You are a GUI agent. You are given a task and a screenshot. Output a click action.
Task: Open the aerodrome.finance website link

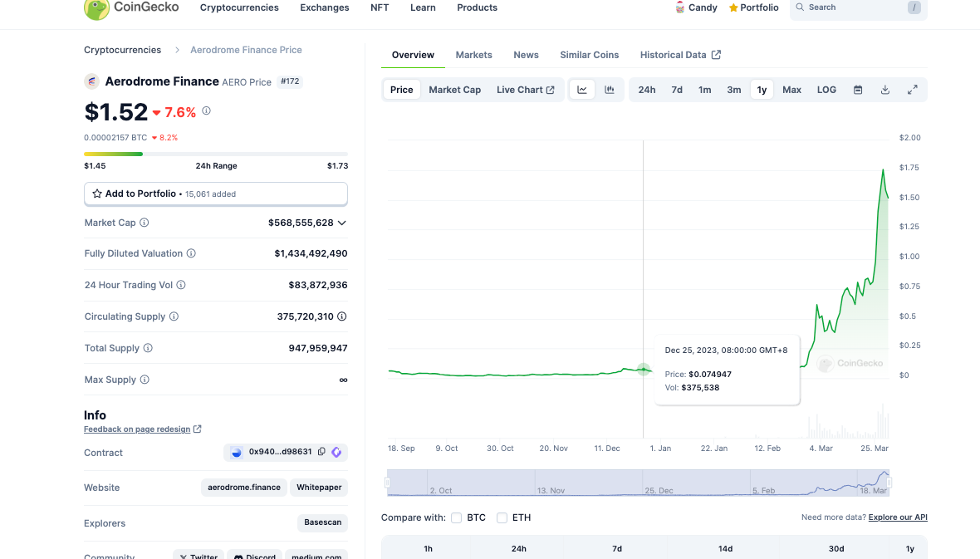pos(243,487)
